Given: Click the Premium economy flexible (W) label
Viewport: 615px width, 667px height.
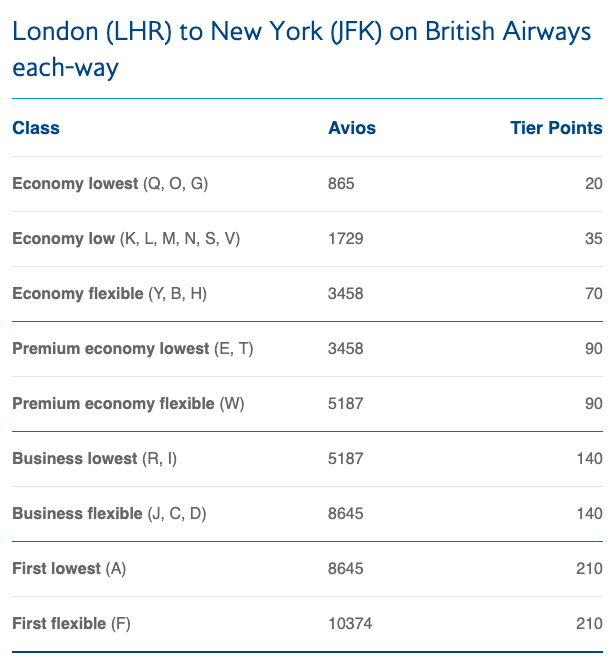Looking at the screenshot, I should [x=128, y=404].
